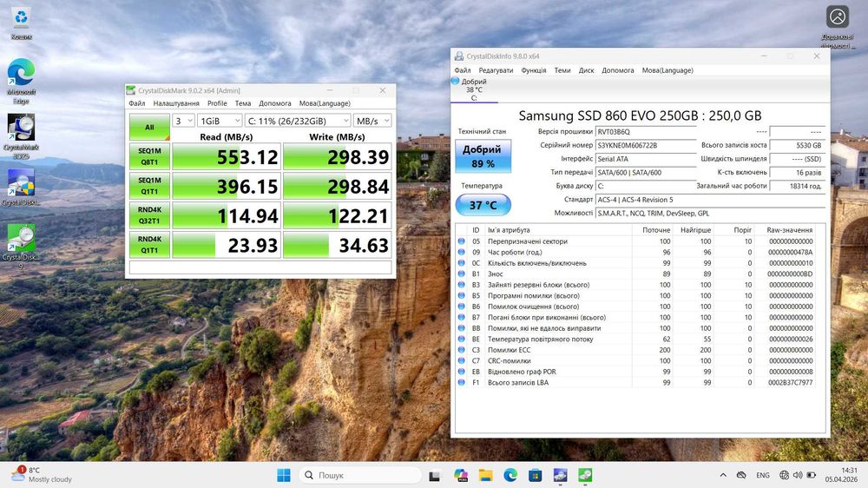
Task: Open CrystalDiskInfo's Редагувати menu
Action: click(496, 70)
